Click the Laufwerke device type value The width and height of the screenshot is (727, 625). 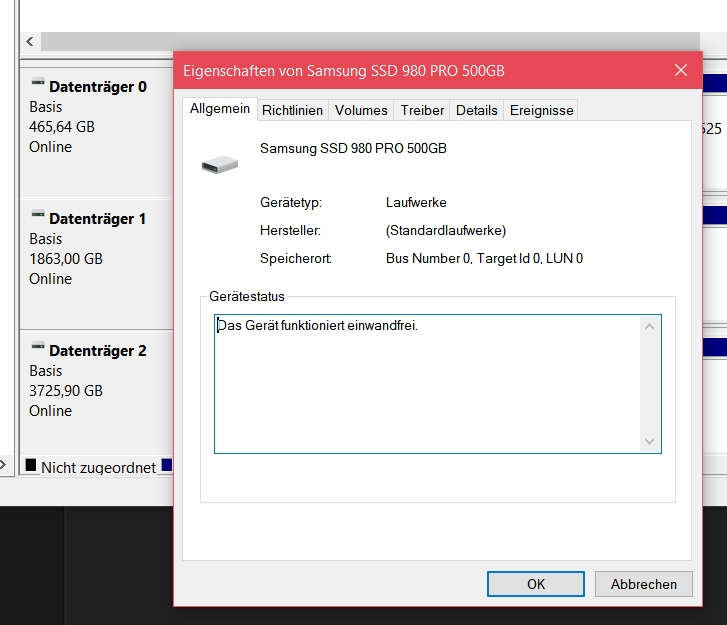click(416, 203)
